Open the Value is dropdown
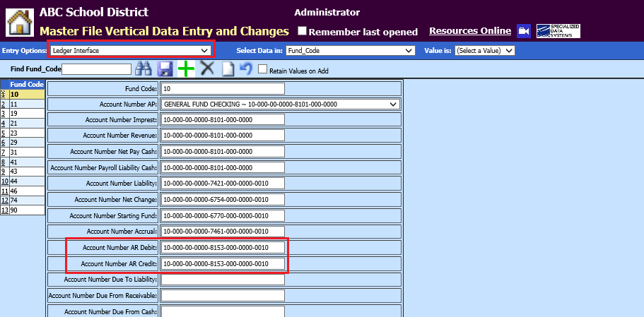Viewport: 644px width, 317px height. point(484,50)
